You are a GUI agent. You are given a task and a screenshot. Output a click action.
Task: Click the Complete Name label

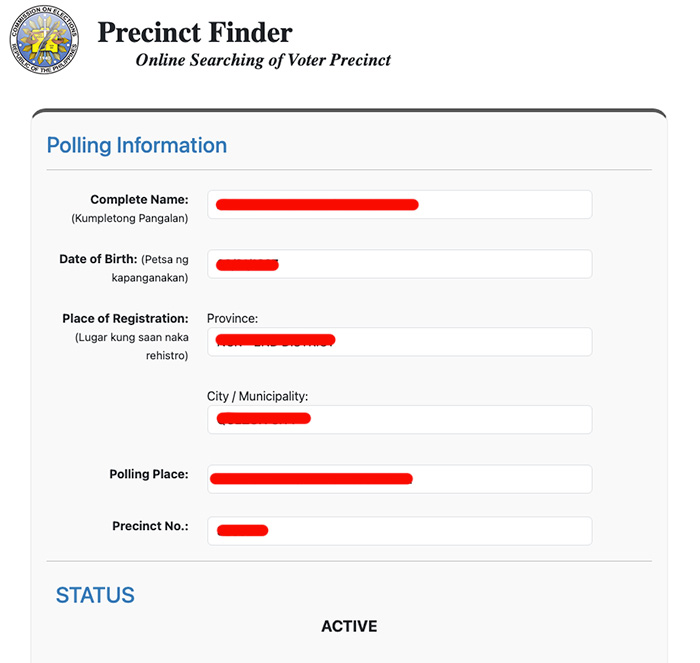(139, 200)
